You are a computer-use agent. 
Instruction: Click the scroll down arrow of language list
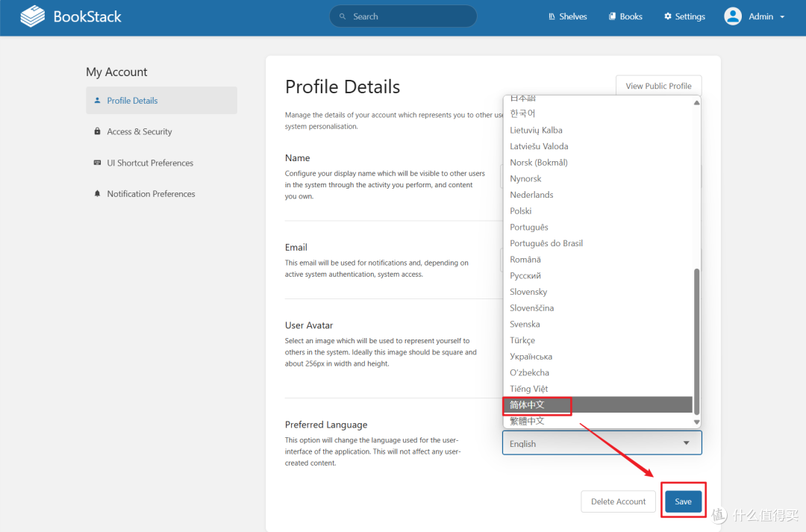click(696, 422)
